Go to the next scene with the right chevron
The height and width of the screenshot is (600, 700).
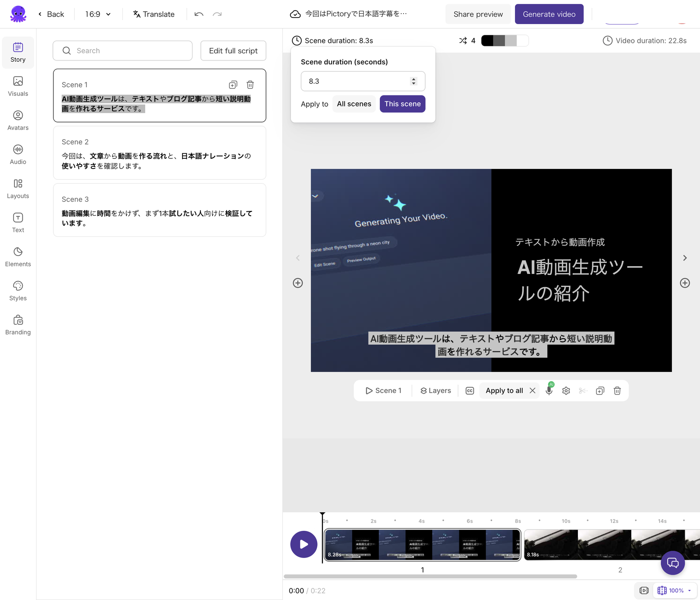pos(685,258)
